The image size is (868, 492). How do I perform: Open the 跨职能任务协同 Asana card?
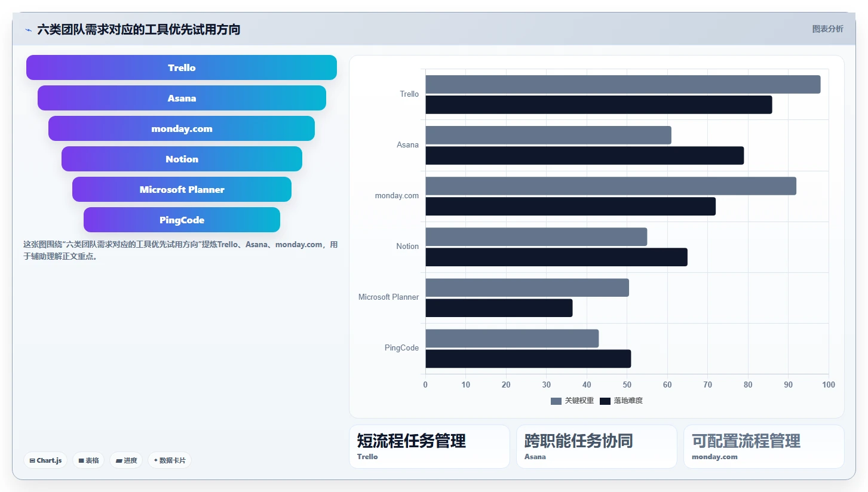tap(597, 447)
